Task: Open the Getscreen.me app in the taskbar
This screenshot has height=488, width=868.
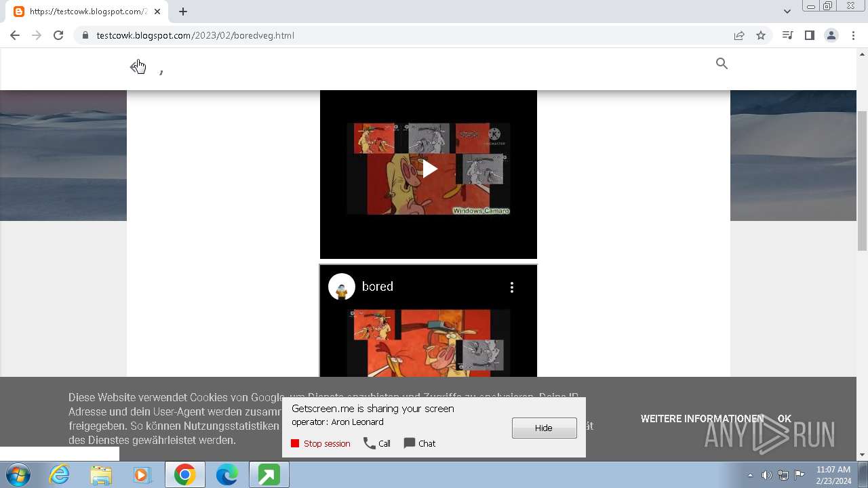Action: pyautogui.click(x=269, y=475)
